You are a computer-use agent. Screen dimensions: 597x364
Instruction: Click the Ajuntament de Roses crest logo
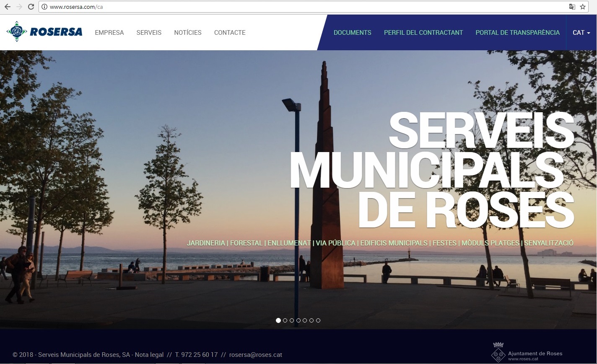[498, 353]
